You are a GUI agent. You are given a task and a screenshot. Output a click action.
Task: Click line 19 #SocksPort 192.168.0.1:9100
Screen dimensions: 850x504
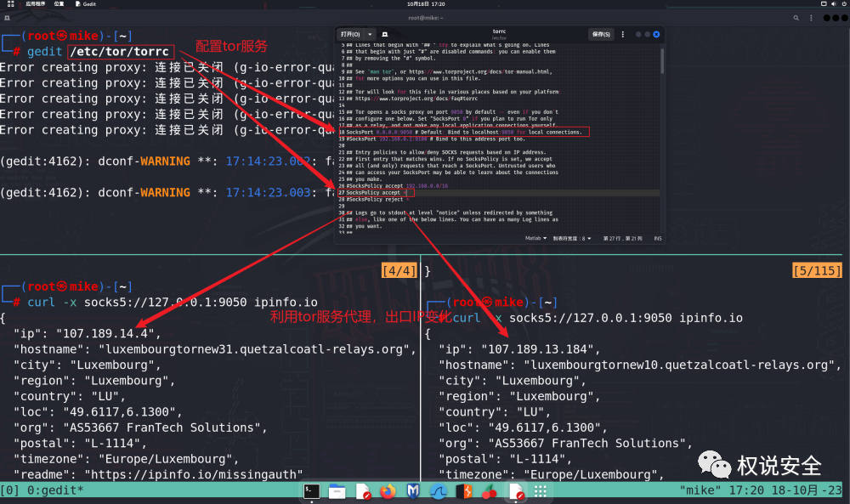(435, 139)
